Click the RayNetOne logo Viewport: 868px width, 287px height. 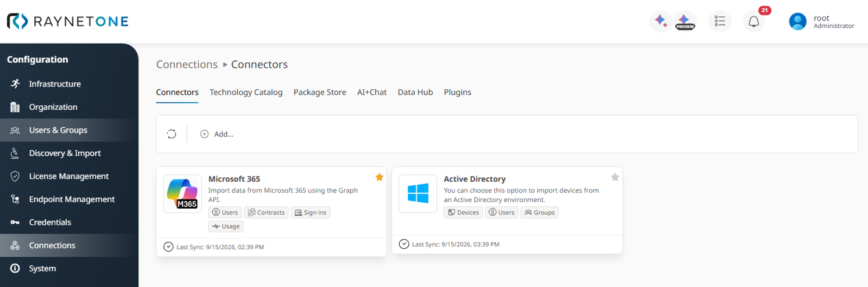coord(67,21)
